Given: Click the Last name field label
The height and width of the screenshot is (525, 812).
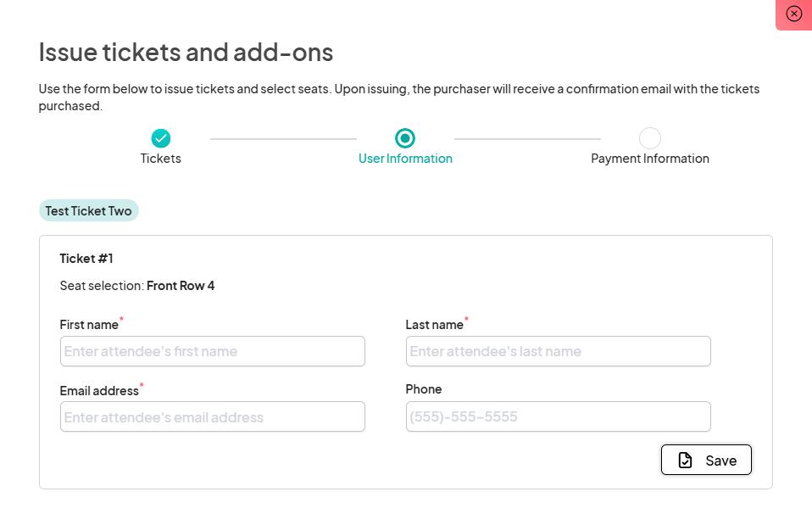Looking at the screenshot, I should click(435, 325).
